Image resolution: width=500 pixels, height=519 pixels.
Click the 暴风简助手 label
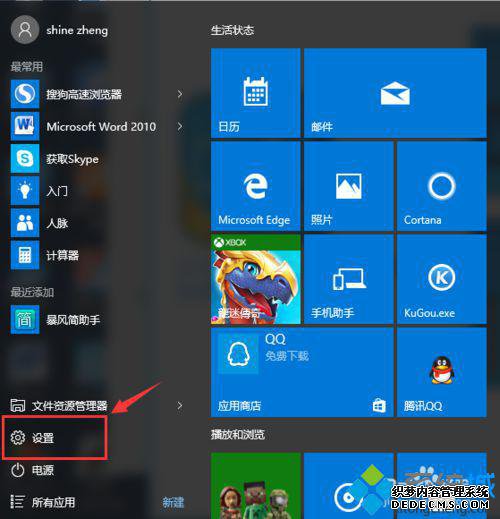pos(73,320)
